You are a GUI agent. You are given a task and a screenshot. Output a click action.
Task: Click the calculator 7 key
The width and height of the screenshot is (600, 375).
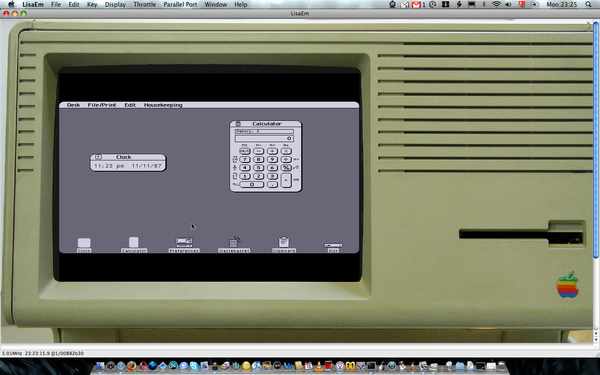[x=245, y=159]
